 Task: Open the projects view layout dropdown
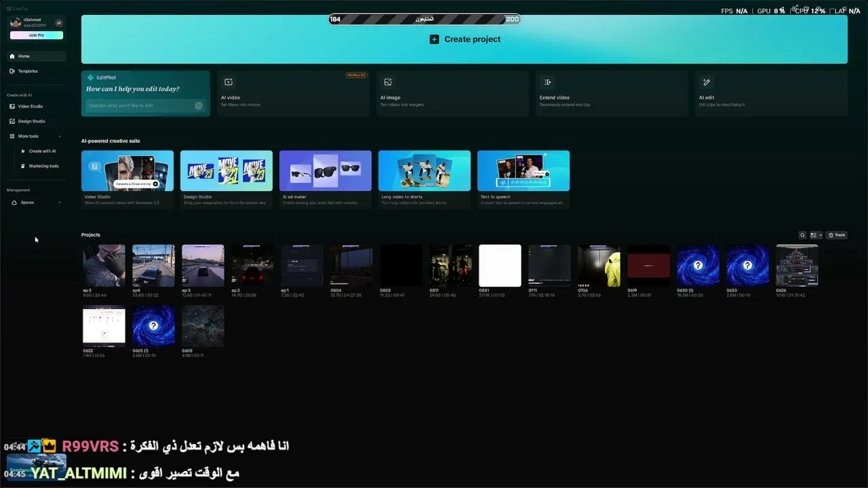(x=816, y=235)
